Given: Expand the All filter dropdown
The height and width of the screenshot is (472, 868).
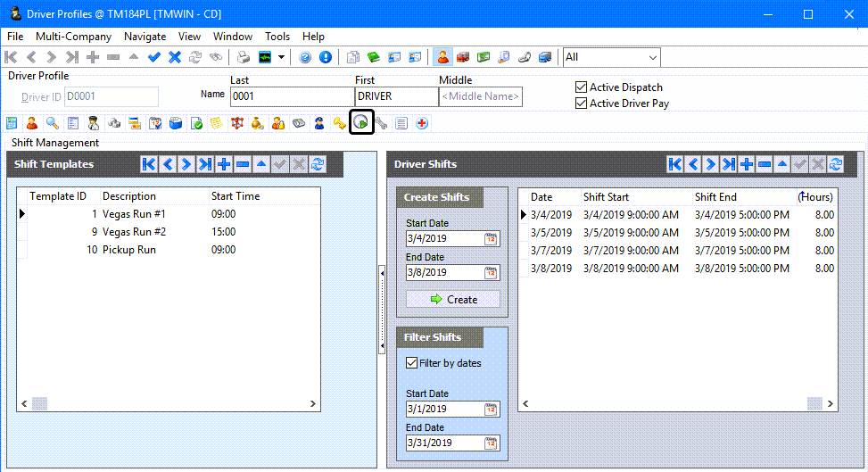Looking at the screenshot, I should pyautogui.click(x=652, y=57).
